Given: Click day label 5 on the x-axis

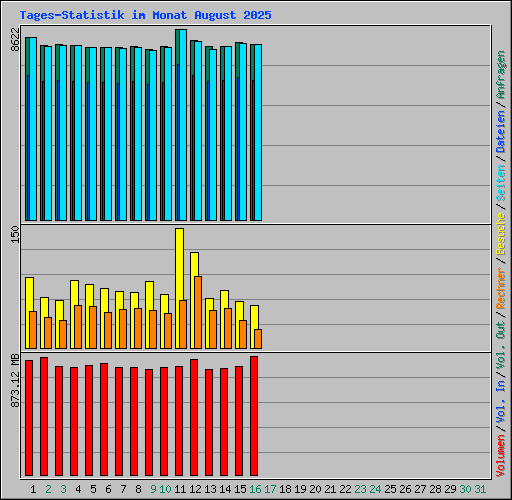Looking at the screenshot, I should [x=93, y=489].
